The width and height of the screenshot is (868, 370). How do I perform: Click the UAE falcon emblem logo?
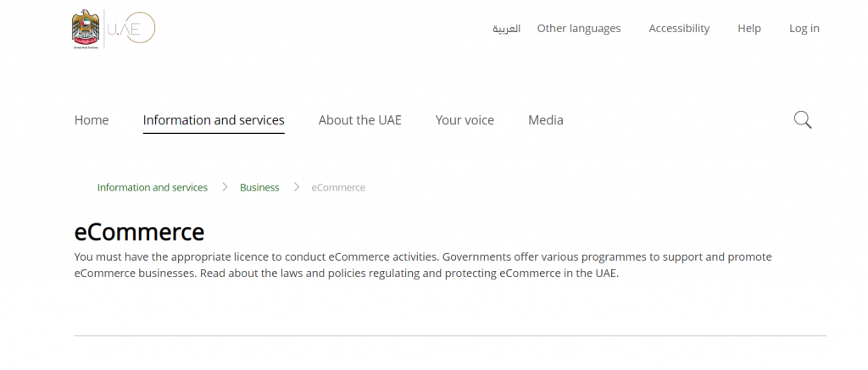pyautogui.click(x=86, y=30)
